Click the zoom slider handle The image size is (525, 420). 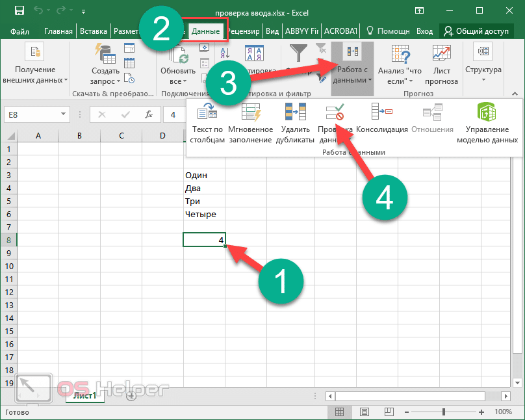coord(444,412)
